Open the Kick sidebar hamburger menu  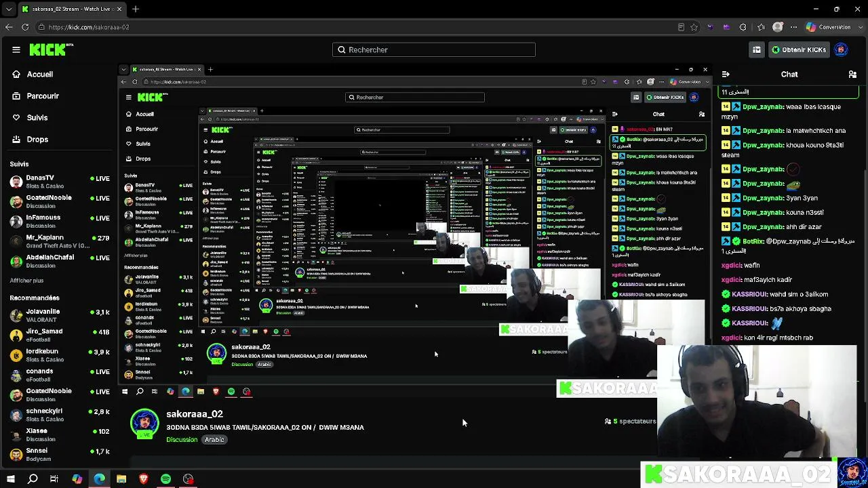coord(16,49)
